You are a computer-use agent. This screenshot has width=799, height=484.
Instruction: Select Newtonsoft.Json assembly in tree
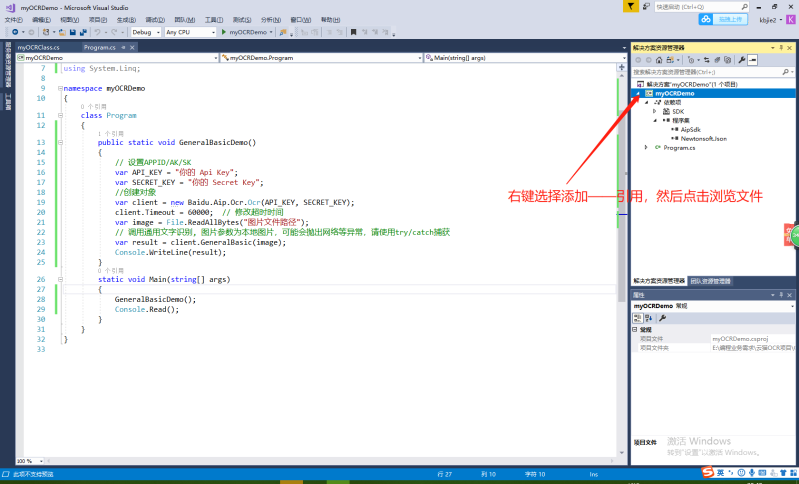tap(704, 139)
